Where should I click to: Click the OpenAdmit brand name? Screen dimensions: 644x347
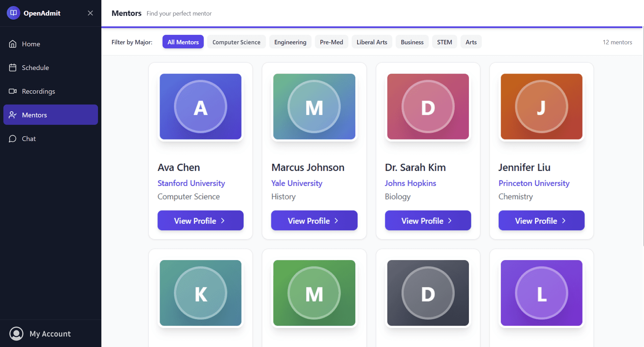42,13
